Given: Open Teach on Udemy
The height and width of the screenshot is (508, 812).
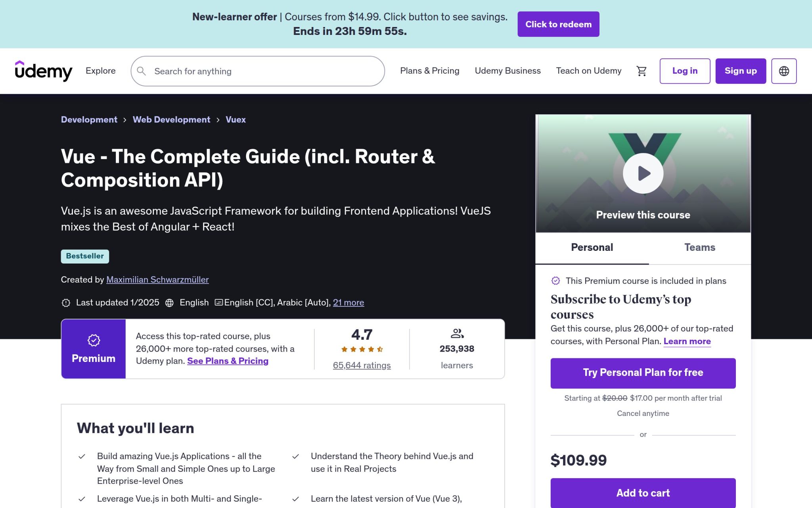Looking at the screenshot, I should [x=589, y=71].
